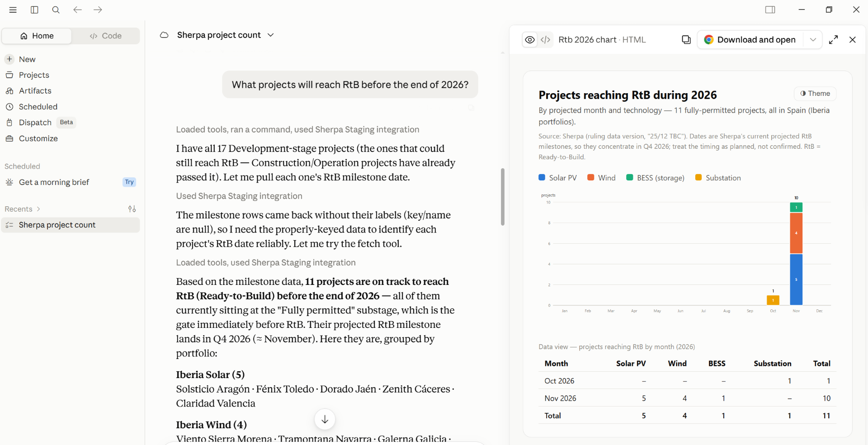The image size is (868, 445).
Task: Toggle Substation legend entry
Action: (718, 178)
